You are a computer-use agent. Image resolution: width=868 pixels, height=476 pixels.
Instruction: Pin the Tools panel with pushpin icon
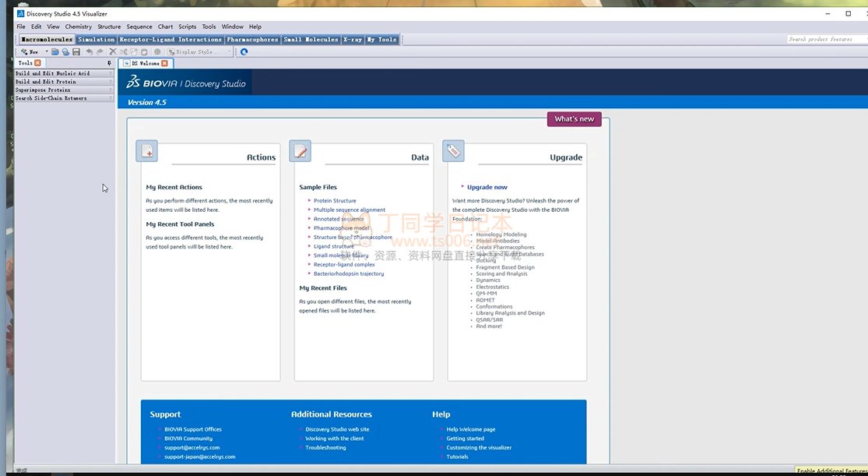pyautogui.click(x=109, y=63)
